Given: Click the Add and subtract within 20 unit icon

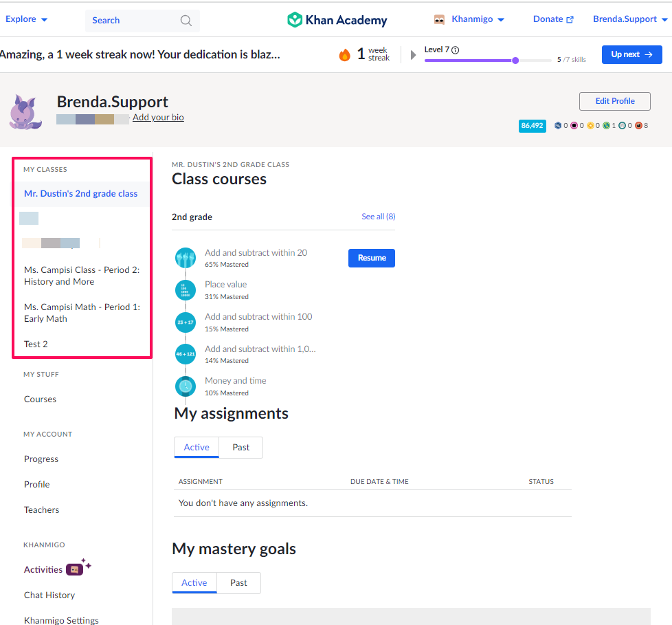Looking at the screenshot, I should (x=185, y=258).
